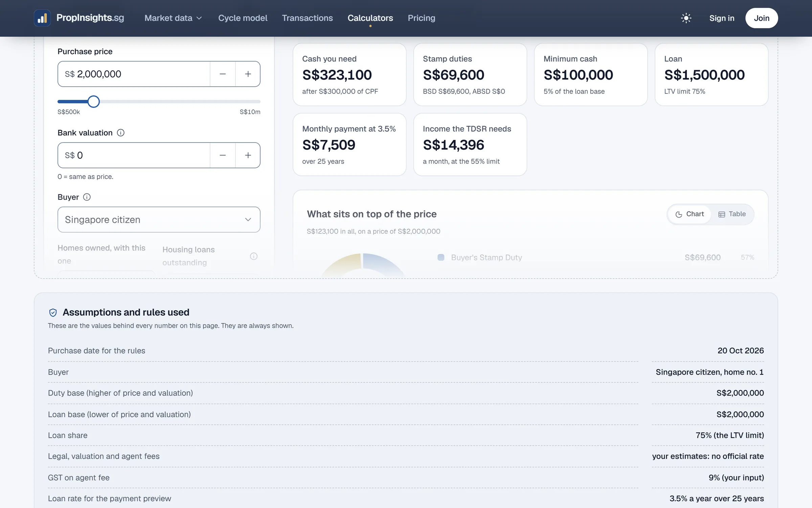
Task: Open the Singapore citizen buyer dropdown
Action: [x=159, y=219]
